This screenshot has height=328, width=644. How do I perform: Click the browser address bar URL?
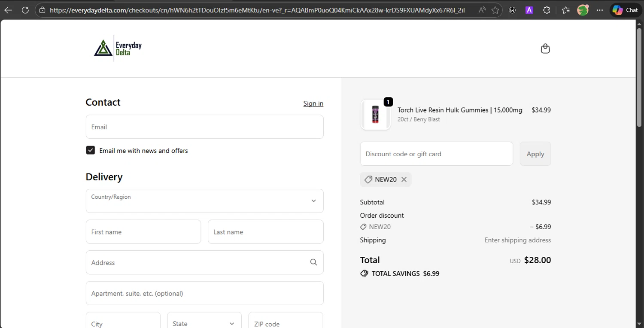pyautogui.click(x=257, y=10)
